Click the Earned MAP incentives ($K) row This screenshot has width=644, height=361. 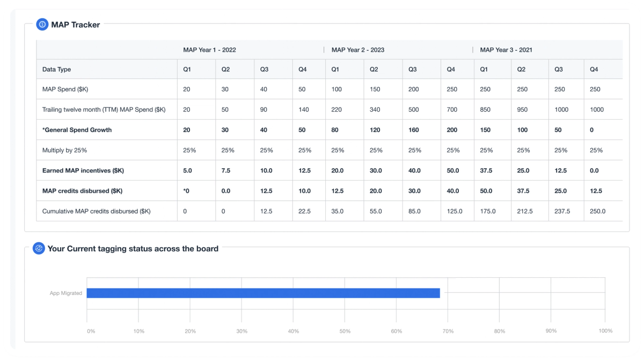click(x=330, y=170)
